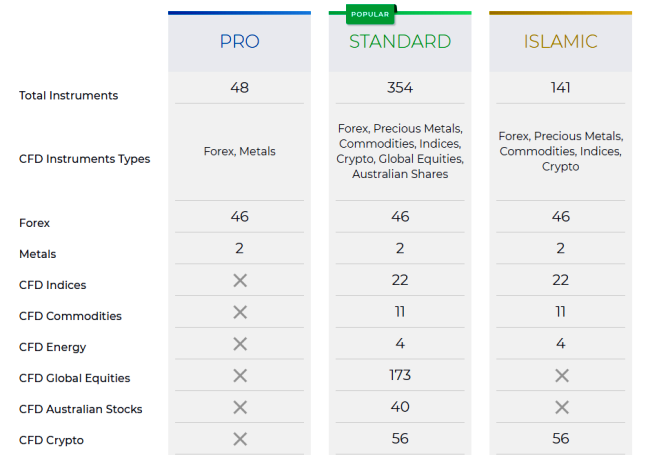Click the X icon for PRO CFD Global Equities

point(240,376)
